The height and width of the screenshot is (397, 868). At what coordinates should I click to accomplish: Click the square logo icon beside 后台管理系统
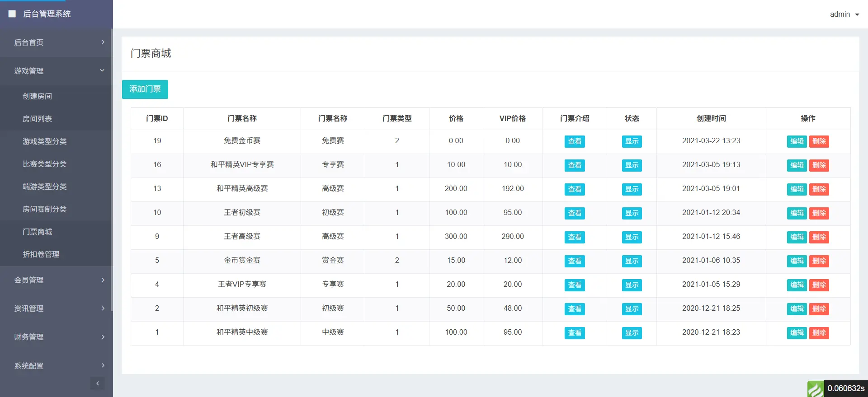pyautogui.click(x=12, y=14)
